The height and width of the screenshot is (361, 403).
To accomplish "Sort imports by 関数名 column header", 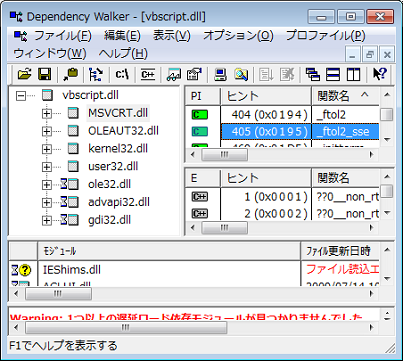I will pyautogui.click(x=345, y=96).
